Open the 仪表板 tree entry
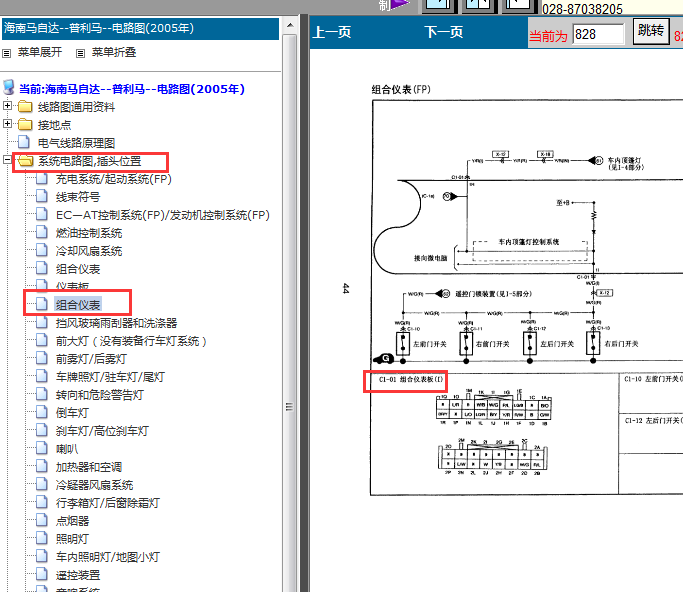Screen dimensions: 683x592 pos(72,286)
